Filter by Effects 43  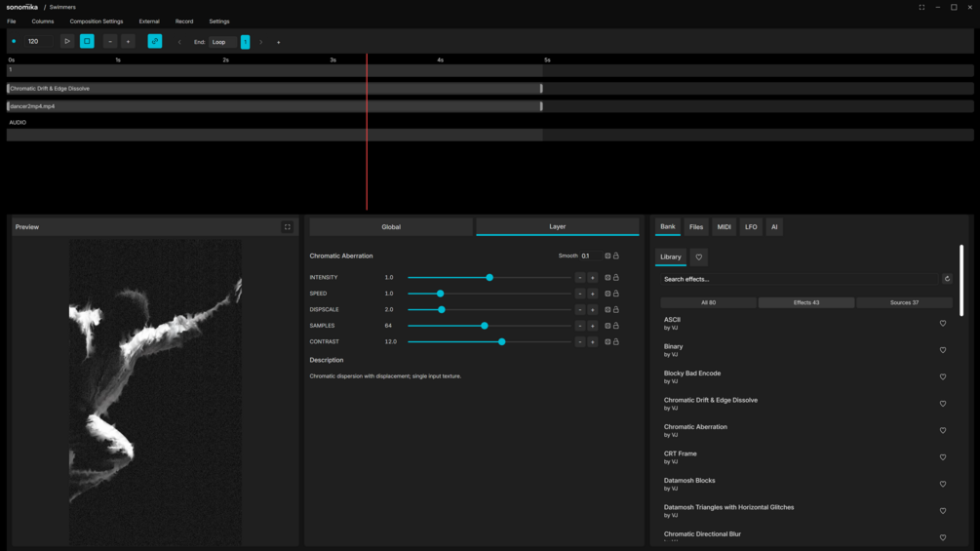806,302
